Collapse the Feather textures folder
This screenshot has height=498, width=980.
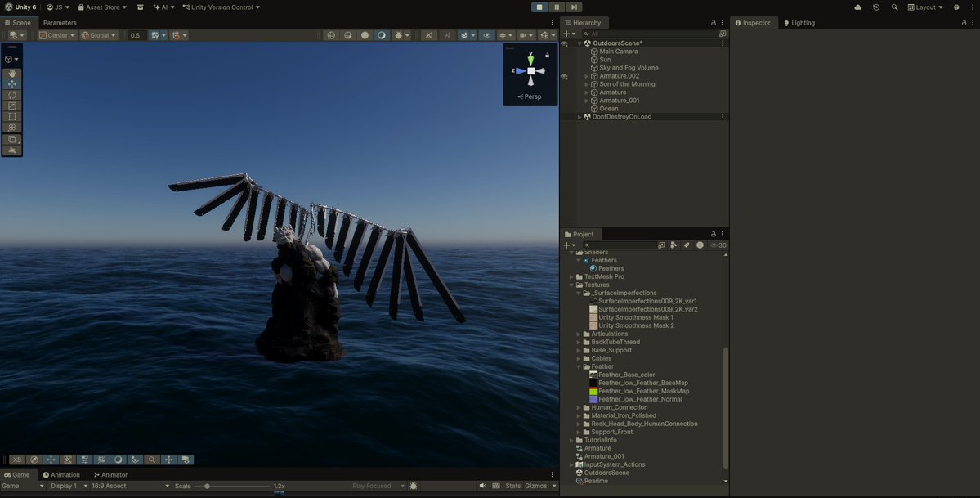[x=579, y=366]
